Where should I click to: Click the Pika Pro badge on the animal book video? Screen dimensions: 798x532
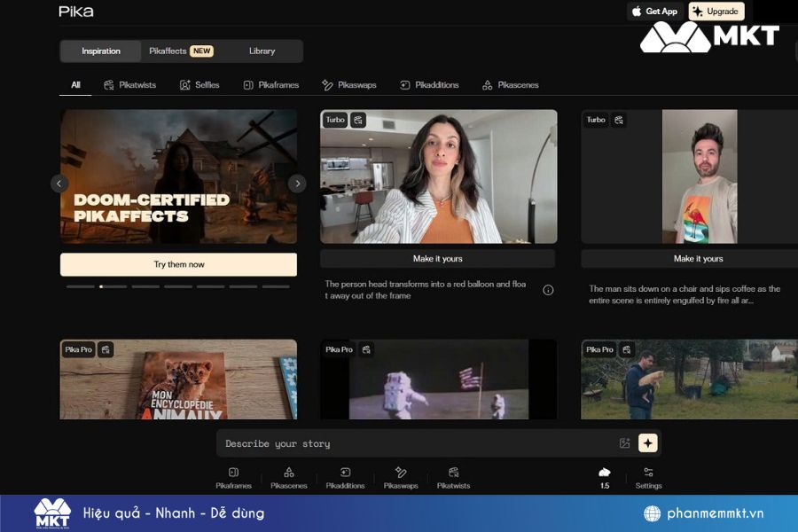coord(78,349)
